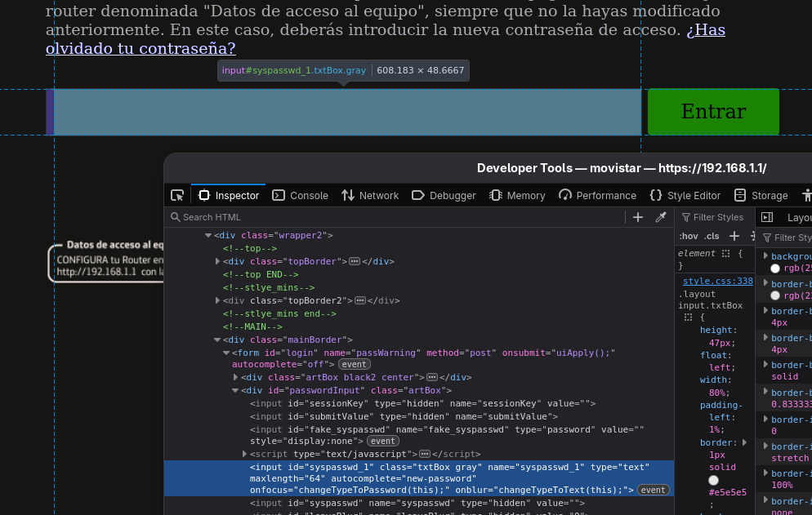The width and height of the screenshot is (812, 515).
Task: Expand the artBox black2 center div
Action: (x=236, y=378)
